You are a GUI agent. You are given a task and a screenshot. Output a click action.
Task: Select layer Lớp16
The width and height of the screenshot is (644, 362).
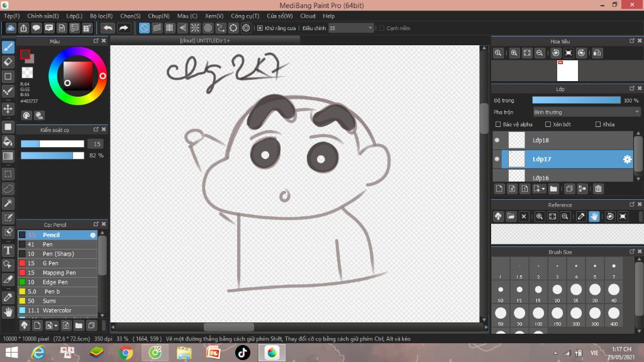(x=563, y=177)
